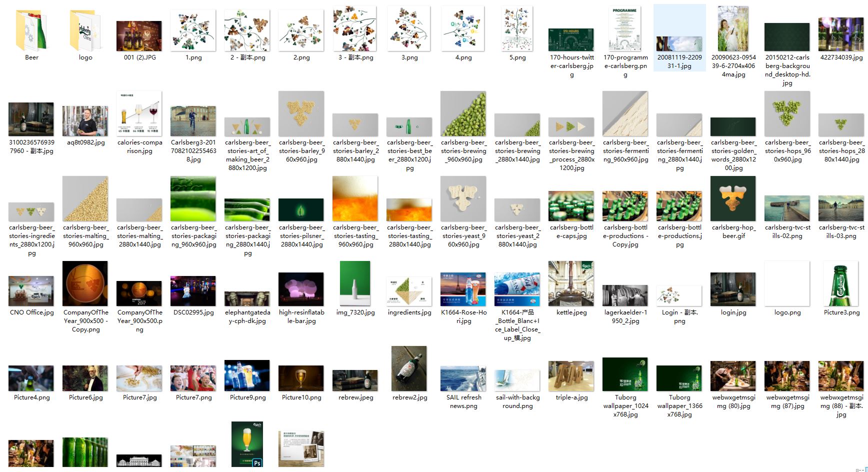
Task: Select CompanyOfTheYear_900x500 - Copy.png
Action: [x=85, y=283]
